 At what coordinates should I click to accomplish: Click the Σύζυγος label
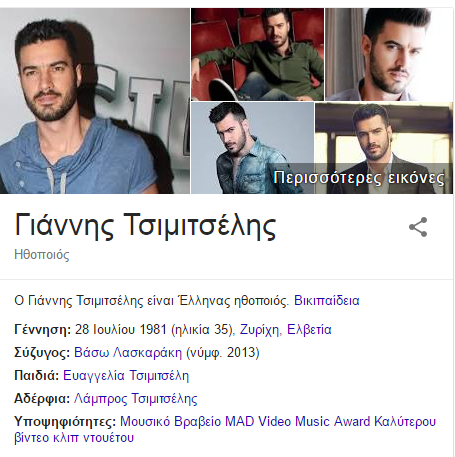pyautogui.click(x=42, y=353)
